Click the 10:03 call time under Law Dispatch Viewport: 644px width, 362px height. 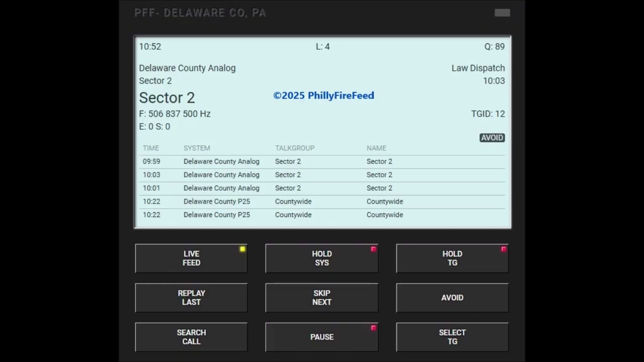494,81
